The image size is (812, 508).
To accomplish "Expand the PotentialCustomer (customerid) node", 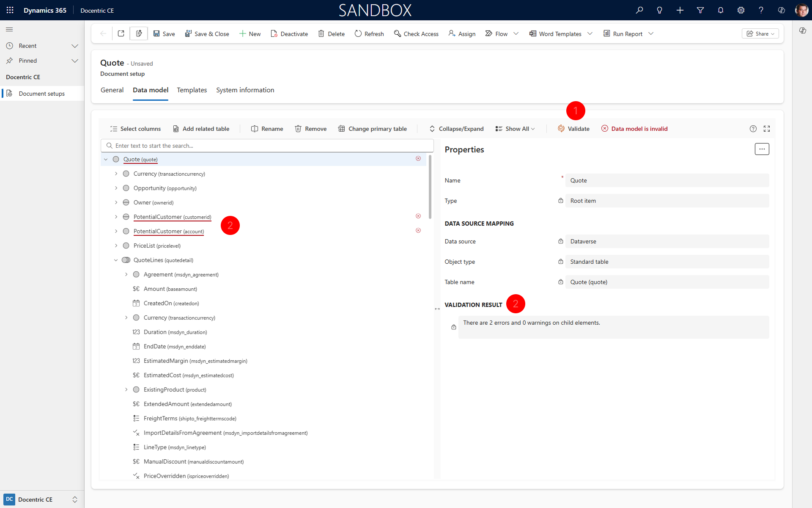I will pos(116,217).
